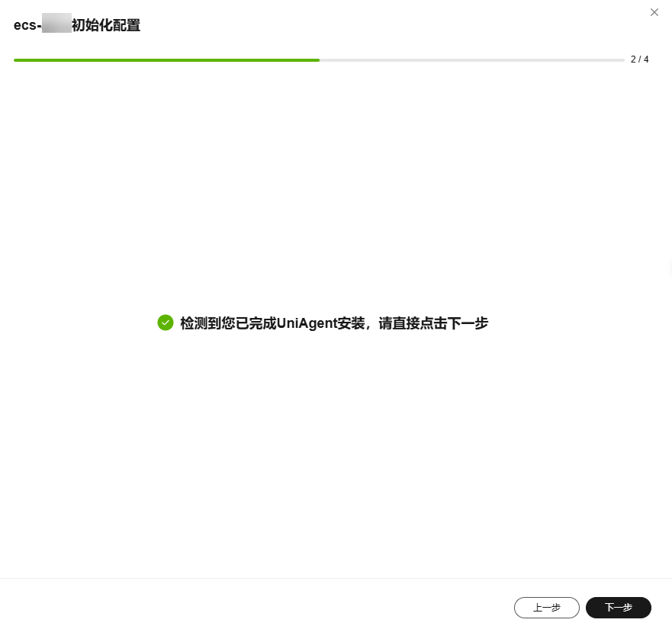
Task: Click the circular success badge beside the text
Action: point(166,323)
